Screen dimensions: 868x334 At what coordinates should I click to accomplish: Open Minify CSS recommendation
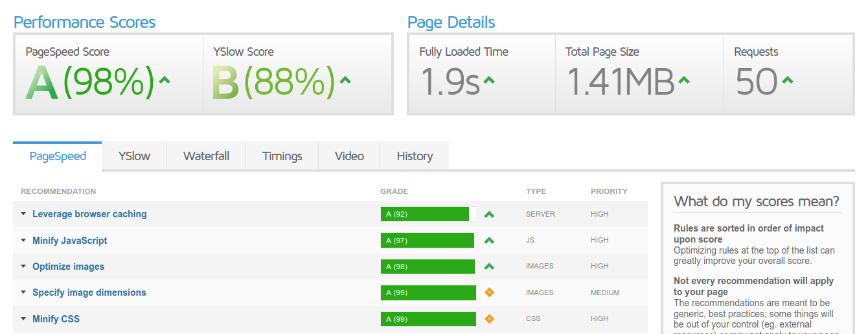point(56,319)
